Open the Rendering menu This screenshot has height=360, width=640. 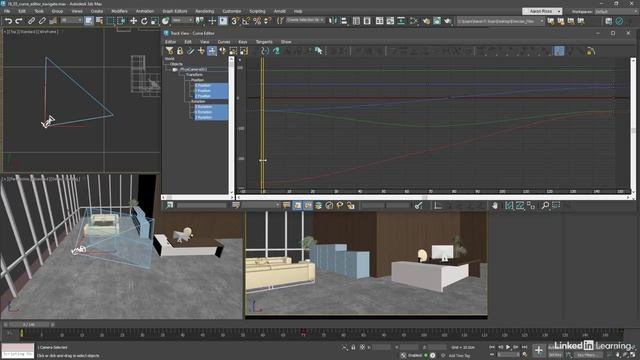204,11
